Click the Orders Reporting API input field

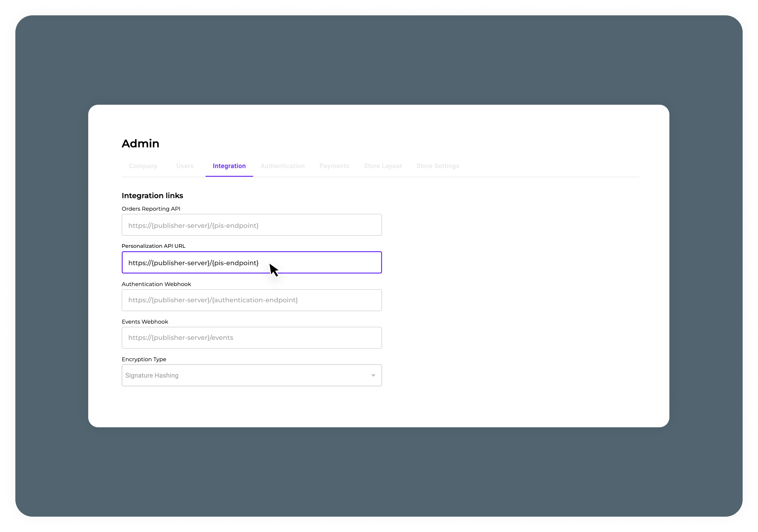(x=252, y=225)
